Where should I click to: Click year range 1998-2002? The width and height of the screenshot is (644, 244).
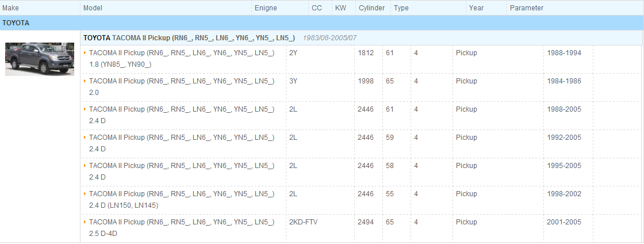pos(564,193)
